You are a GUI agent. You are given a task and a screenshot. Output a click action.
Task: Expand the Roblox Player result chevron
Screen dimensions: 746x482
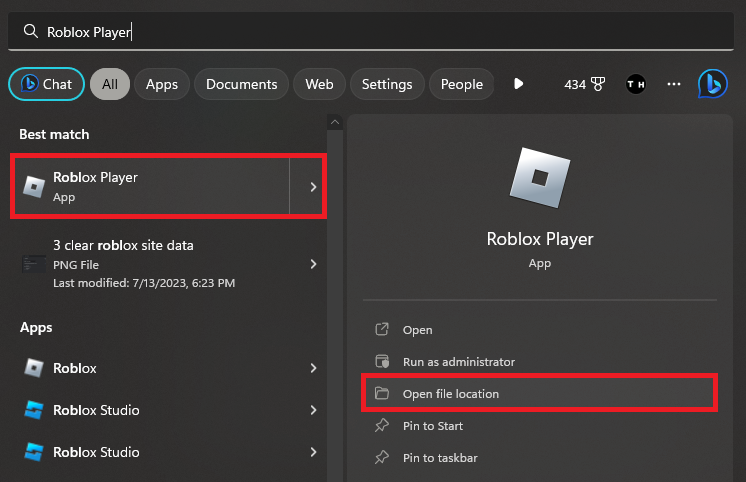[x=313, y=187]
